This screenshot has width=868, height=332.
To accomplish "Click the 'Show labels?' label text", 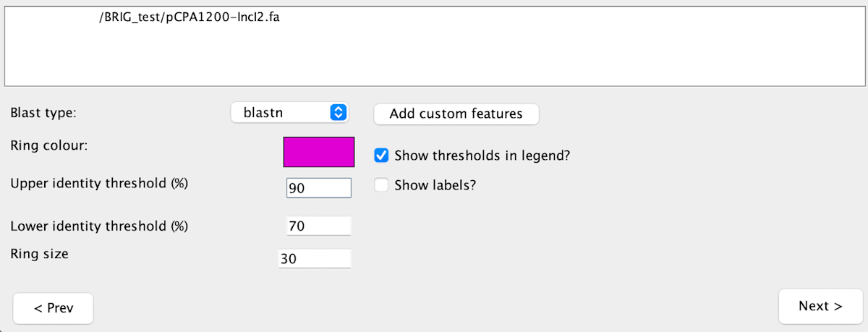I will point(435,185).
